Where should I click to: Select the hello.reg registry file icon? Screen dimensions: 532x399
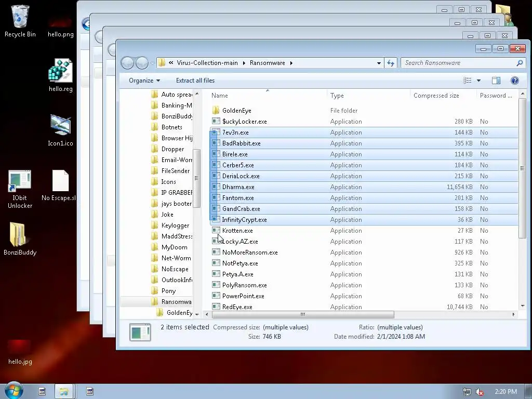tap(60, 75)
